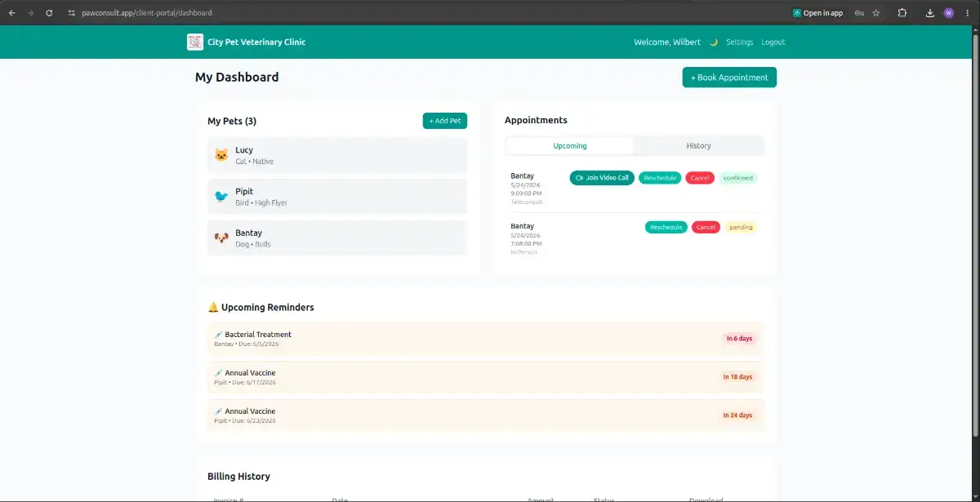980x502 pixels.
Task: Click the bird icon for Pipit
Action: (221, 197)
